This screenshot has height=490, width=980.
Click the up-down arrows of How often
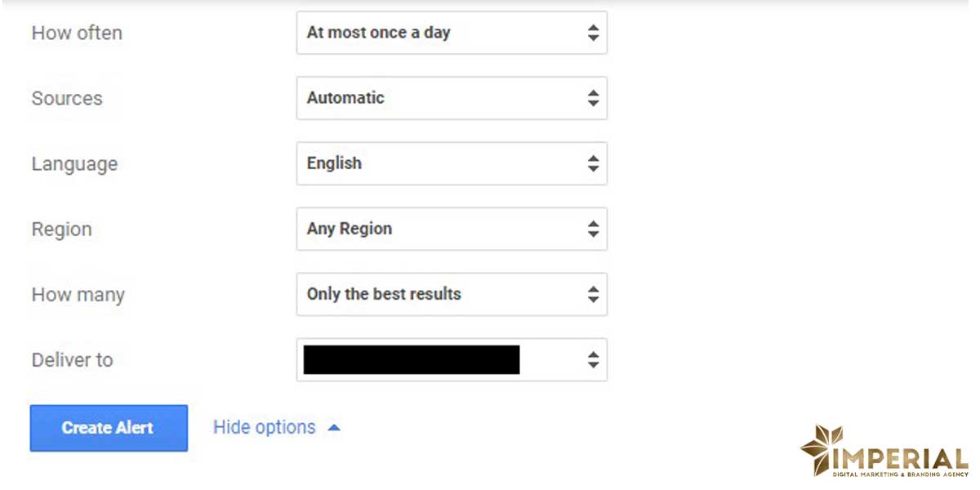click(x=593, y=33)
